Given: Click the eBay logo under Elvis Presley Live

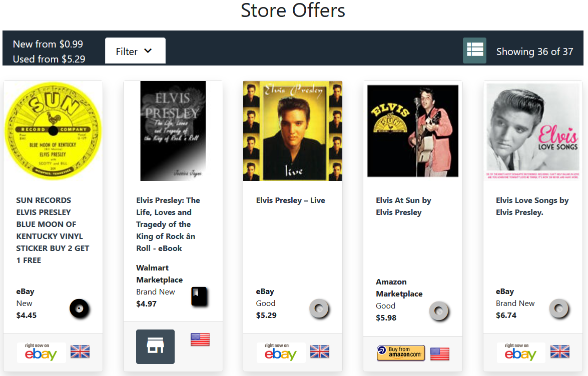Looking at the screenshot, I should pos(281,352).
